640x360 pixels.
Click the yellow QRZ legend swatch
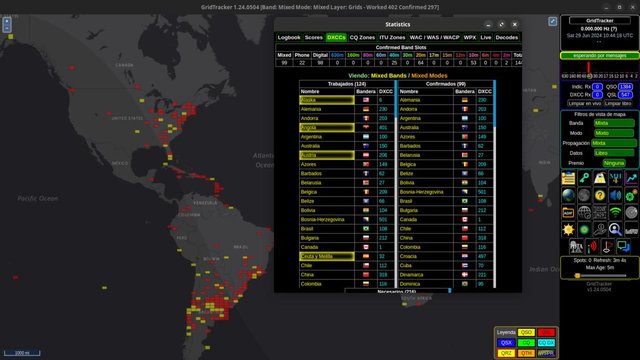coord(506,353)
